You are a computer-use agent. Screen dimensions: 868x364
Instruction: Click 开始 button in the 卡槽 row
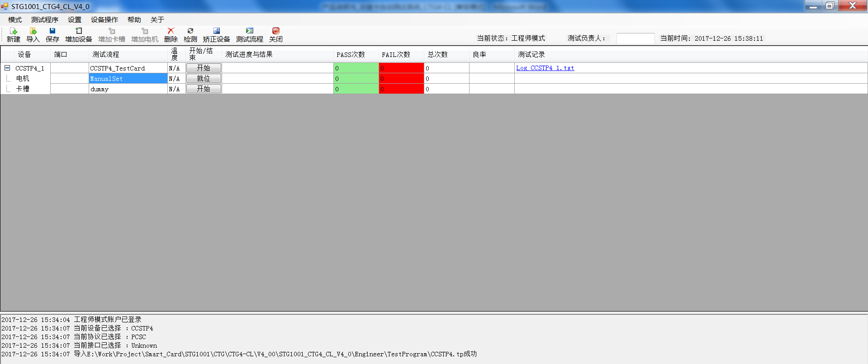[204, 89]
